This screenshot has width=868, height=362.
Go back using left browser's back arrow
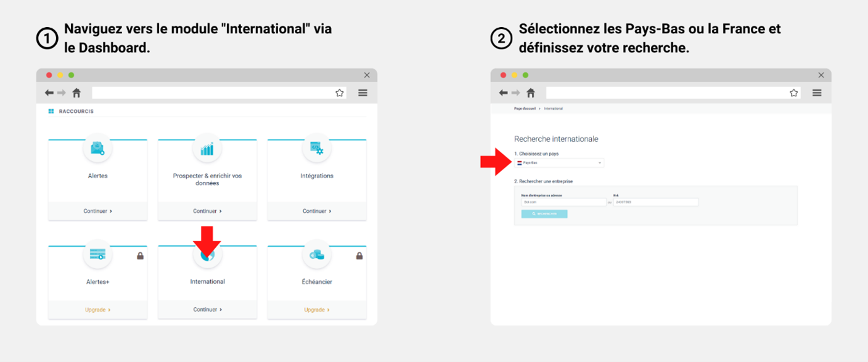click(x=49, y=93)
